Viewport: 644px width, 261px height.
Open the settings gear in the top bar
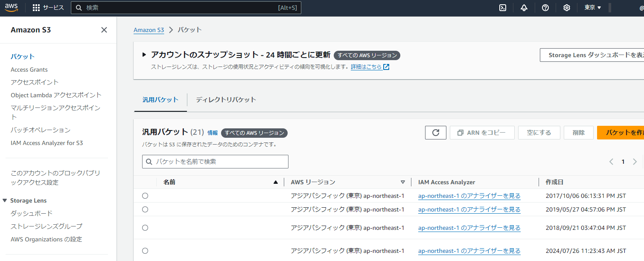pyautogui.click(x=566, y=8)
